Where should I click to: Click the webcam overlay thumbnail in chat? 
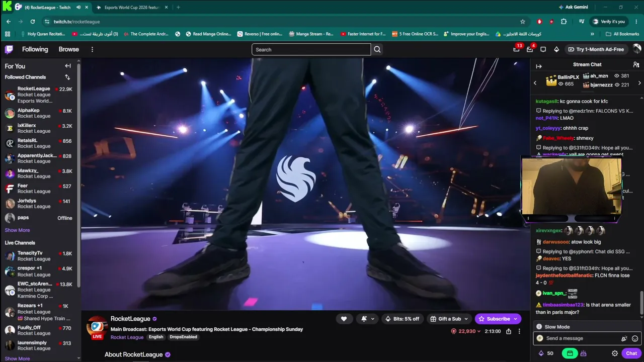pyautogui.click(x=571, y=189)
